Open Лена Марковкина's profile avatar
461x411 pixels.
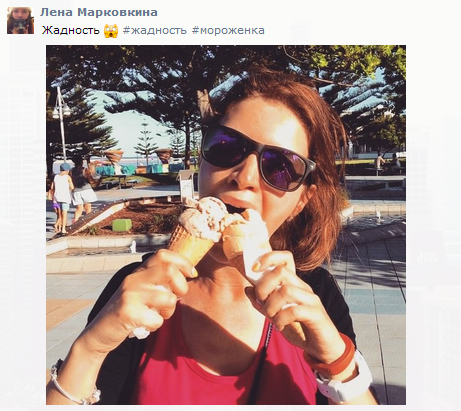[20, 20]
